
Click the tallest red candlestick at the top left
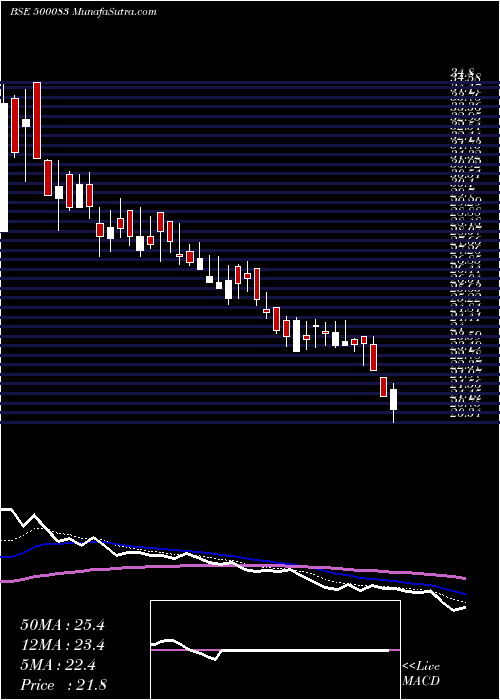[37, 121]
